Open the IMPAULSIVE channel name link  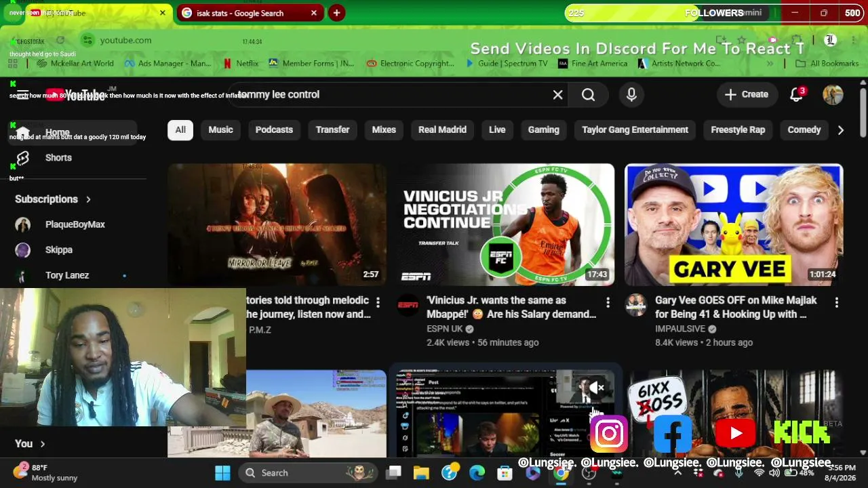pyautogui.click(x=680, y=329)
